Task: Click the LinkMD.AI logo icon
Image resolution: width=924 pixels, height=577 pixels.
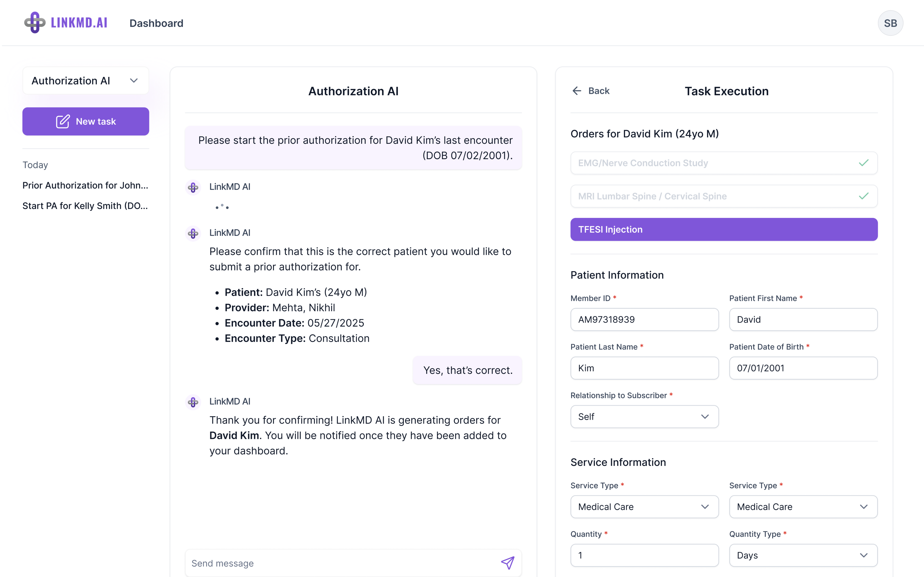Action: click(x=35, y=23)
